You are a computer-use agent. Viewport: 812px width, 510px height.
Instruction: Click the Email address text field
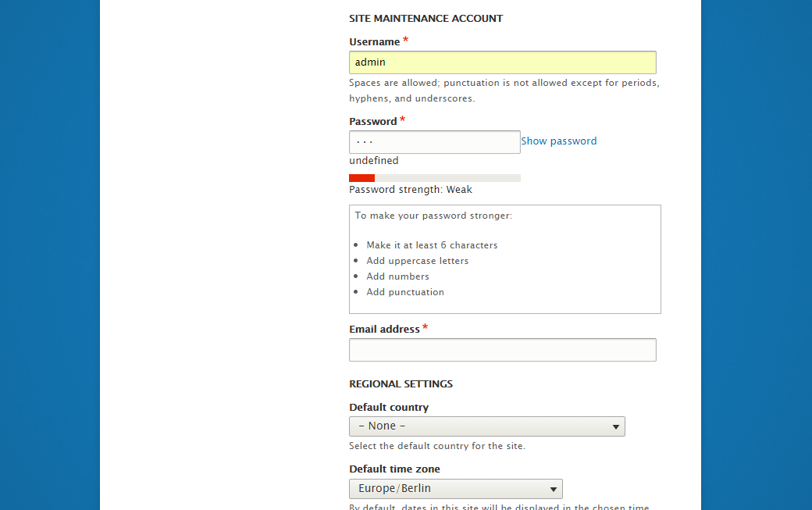click(x=502, y=350)
